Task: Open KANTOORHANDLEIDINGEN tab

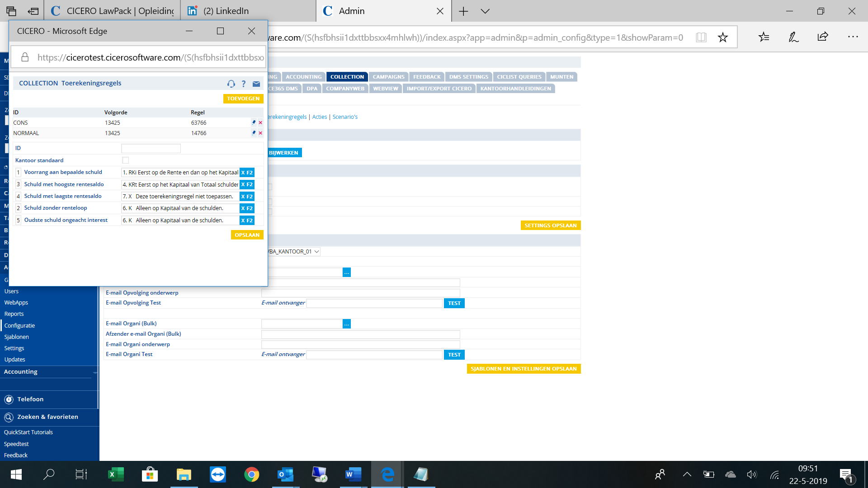Action: pyautogui.click(x=515, y=89)
